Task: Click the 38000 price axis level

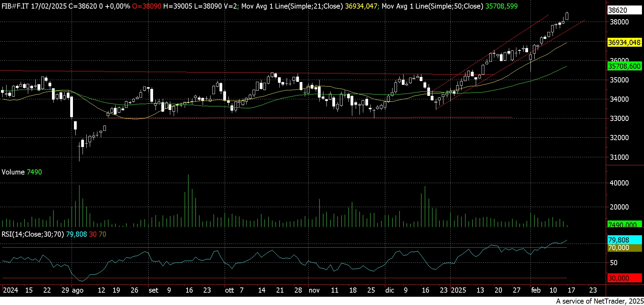Action: [x=619, y=22]
